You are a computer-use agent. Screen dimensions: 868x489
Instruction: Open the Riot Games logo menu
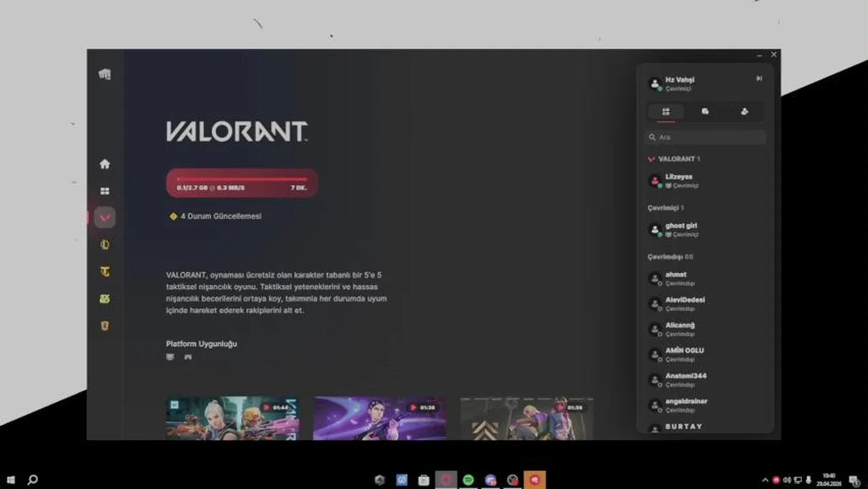pos(105,74)
